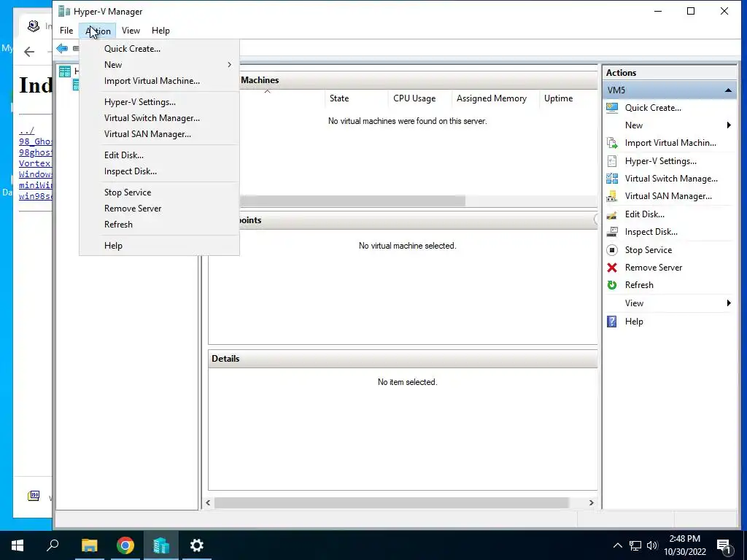Click Hyper-V Manager taskbar icon
The image size is (747, 560).
click(161, 545)
